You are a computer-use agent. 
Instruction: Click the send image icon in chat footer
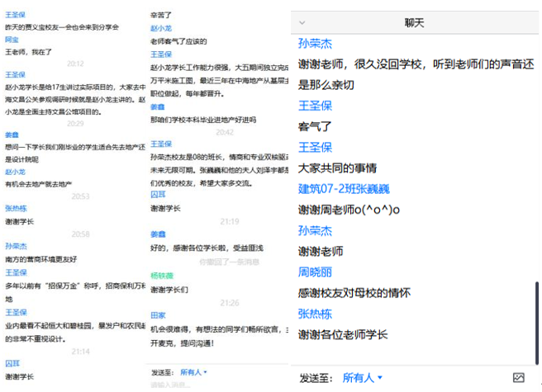click(518, 377)
